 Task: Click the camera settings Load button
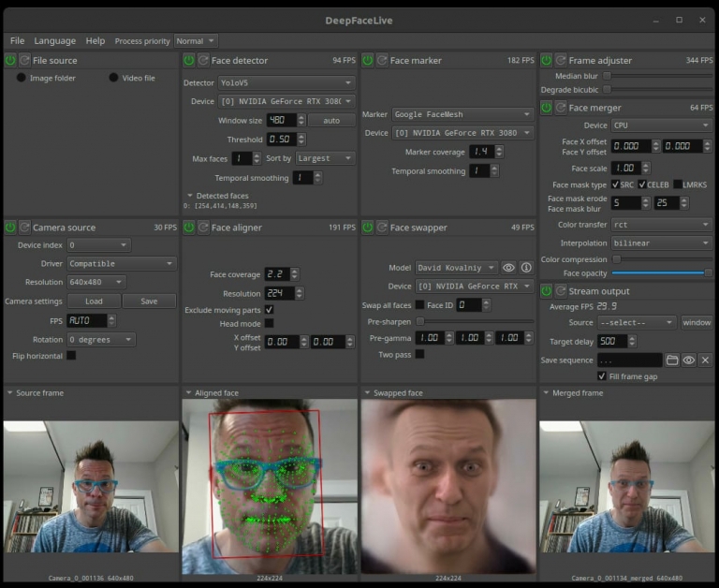point(94,301)
